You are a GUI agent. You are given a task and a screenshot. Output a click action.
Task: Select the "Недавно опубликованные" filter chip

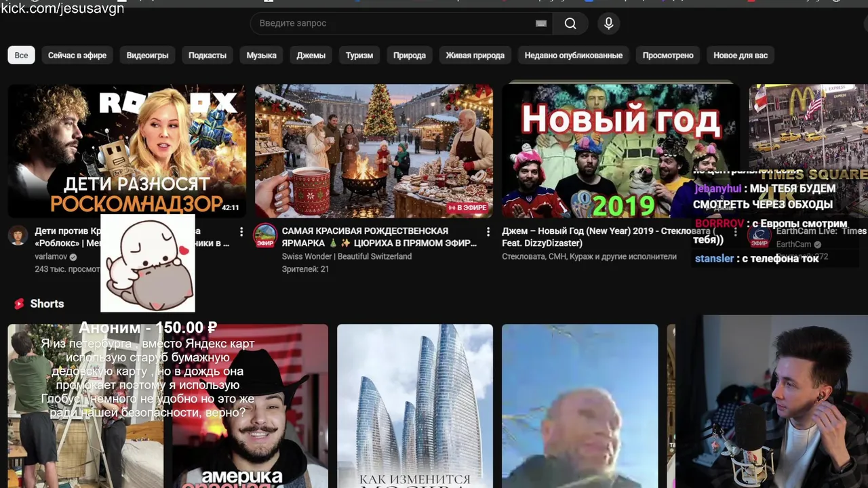click(574, 56)
